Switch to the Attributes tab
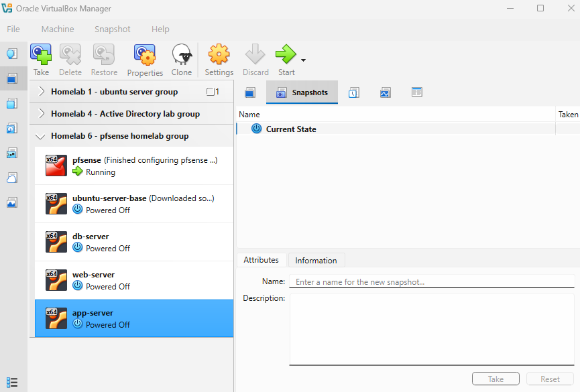The width and height of the screenshot is (580, 392). tap(261, 260)
